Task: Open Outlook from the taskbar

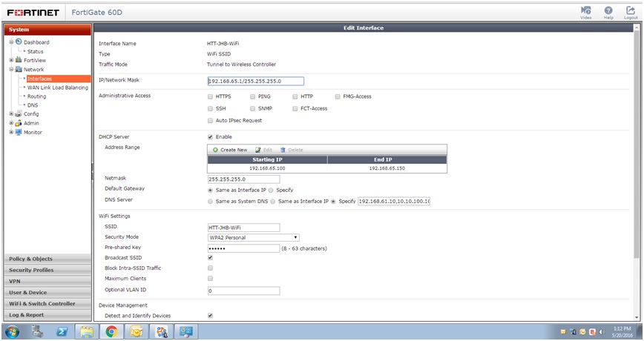Action: click(x=136, y=331)
